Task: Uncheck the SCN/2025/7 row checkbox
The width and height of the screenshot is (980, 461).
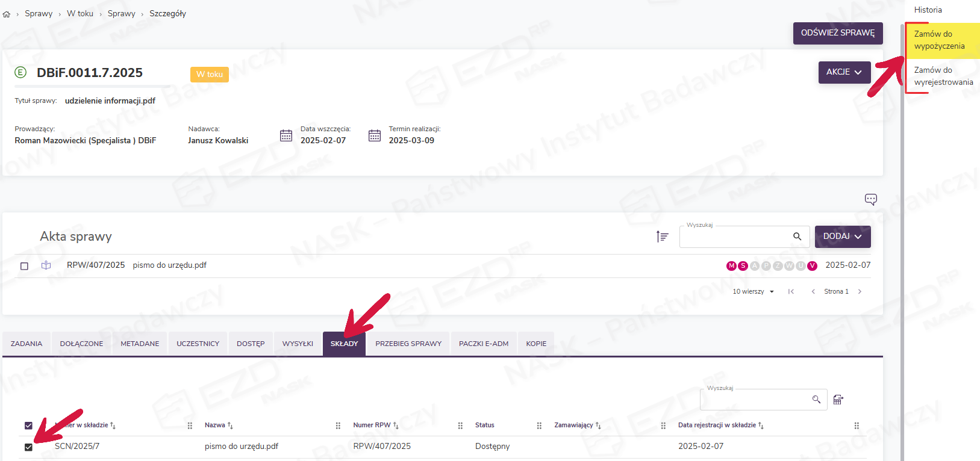Action: pos(28,447)
